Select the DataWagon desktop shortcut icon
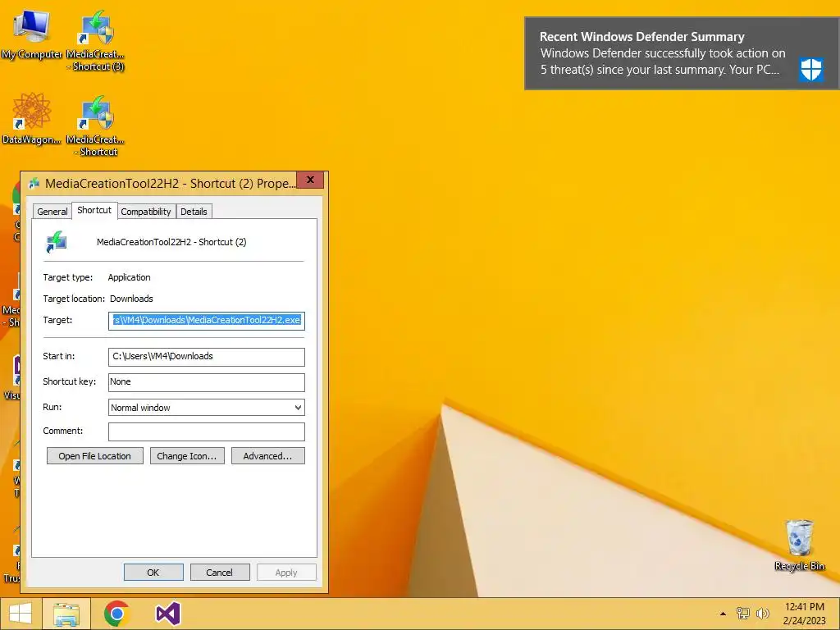840x630 pixels. pyautogui.click(x=32, y=118)
